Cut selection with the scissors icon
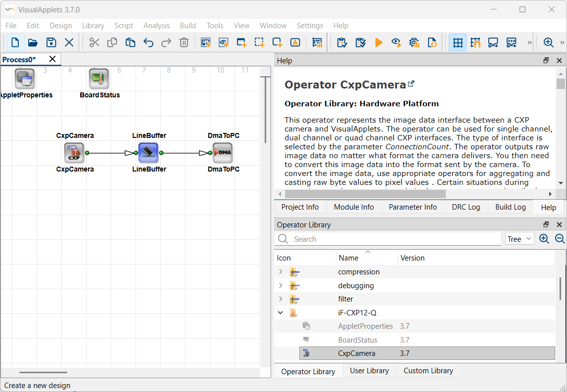This screenshot has width=567, height=392. click(x=94, y=43)
